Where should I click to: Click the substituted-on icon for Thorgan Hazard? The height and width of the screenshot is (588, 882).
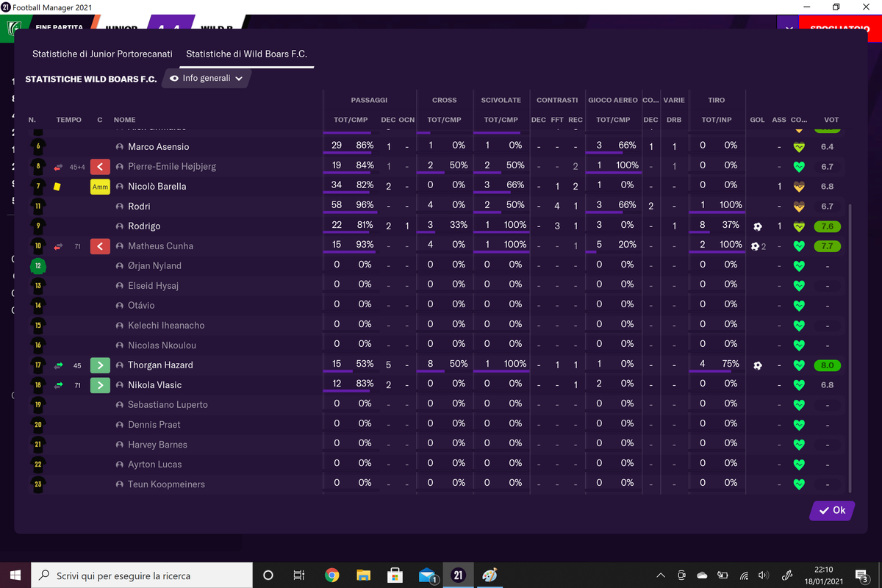tap(100, 365)
